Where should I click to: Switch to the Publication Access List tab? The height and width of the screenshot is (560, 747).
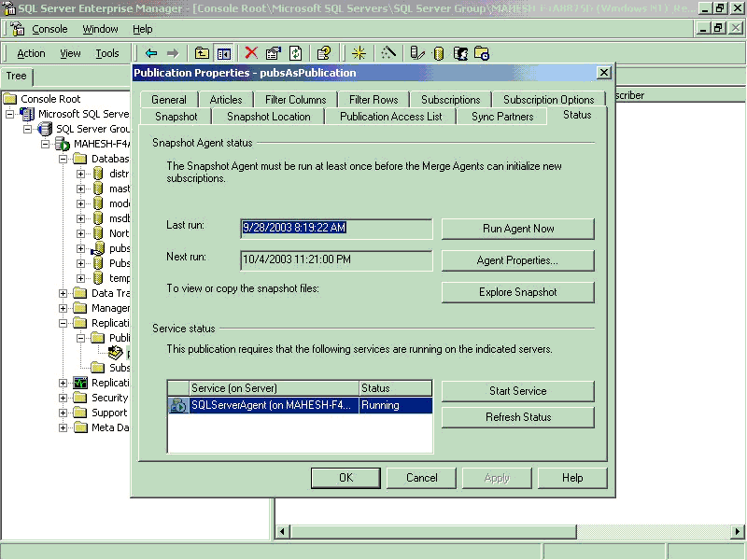[x=390, y=117]
